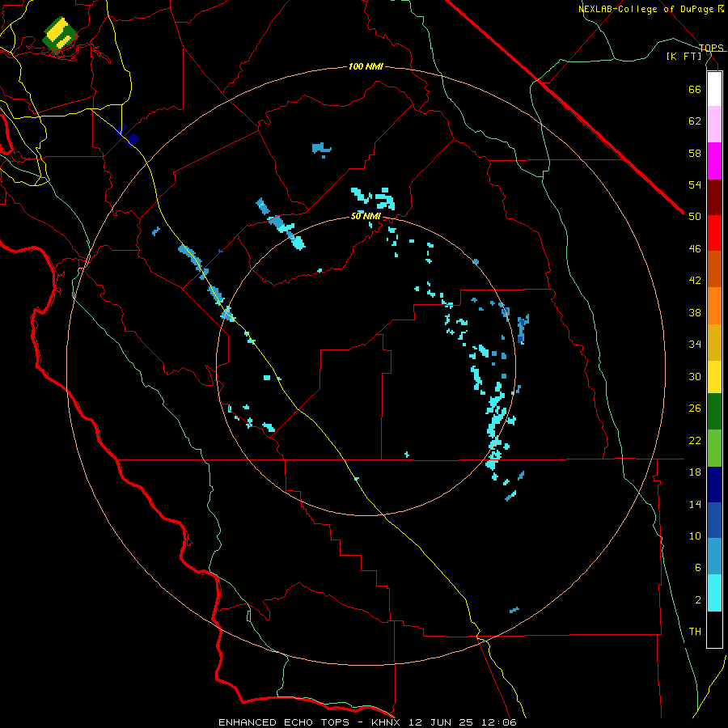728x728 pixels.
Task: Click the 50 NMI range ring label
Action: 366,216
